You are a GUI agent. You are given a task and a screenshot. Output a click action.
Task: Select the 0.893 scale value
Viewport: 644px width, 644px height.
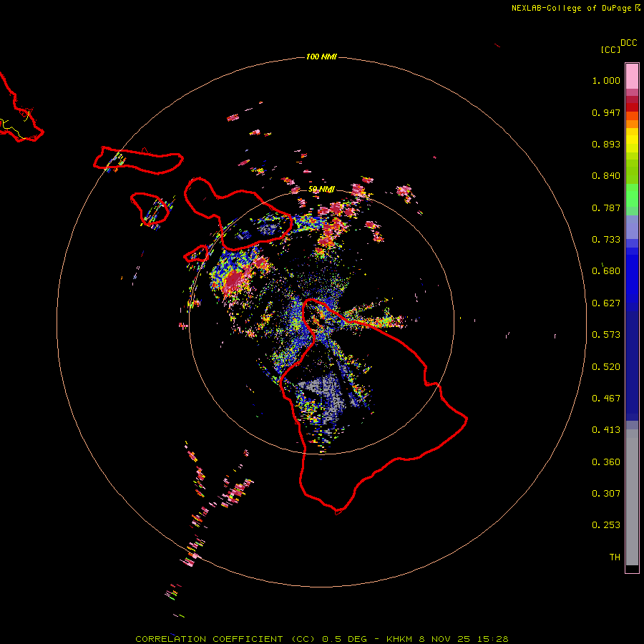[606, 144]
